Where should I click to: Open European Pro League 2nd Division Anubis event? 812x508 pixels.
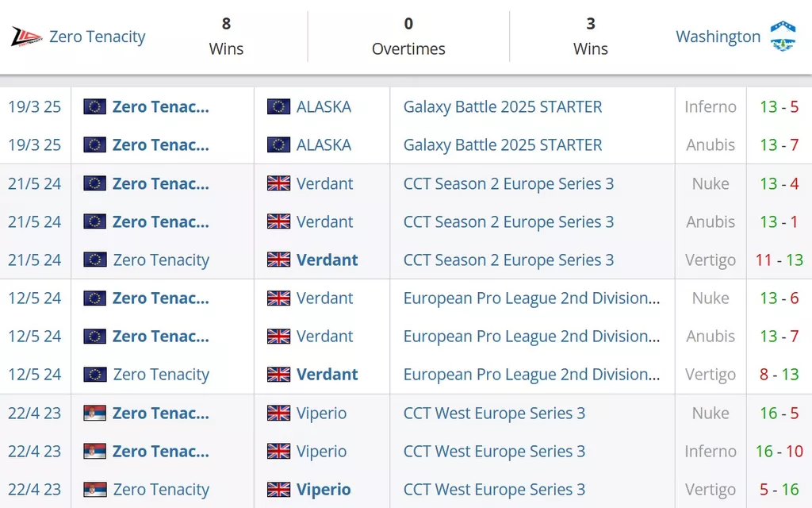tap(531, 337)
